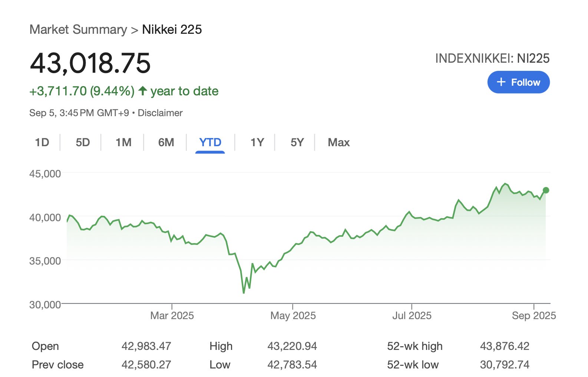Click the green current-price dot on chart
This screenshot has width=588, height=377.
tap(546, 190)
